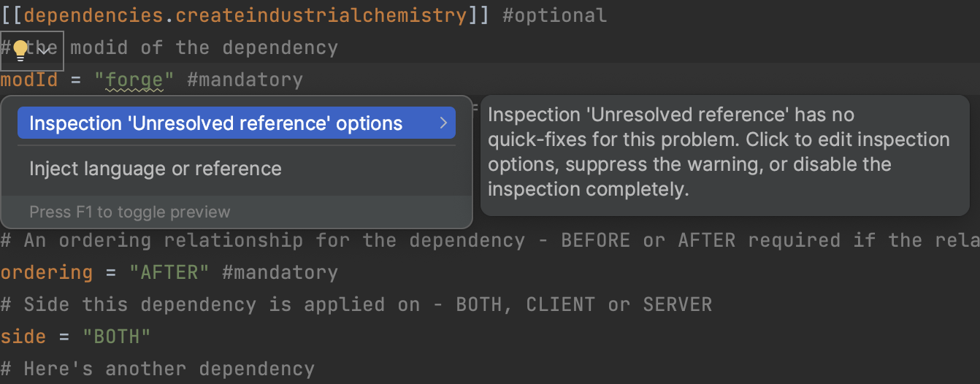Viewport: 980px width, 384px height.
Task: Click the ordering key name
Action: pos(46,272)
